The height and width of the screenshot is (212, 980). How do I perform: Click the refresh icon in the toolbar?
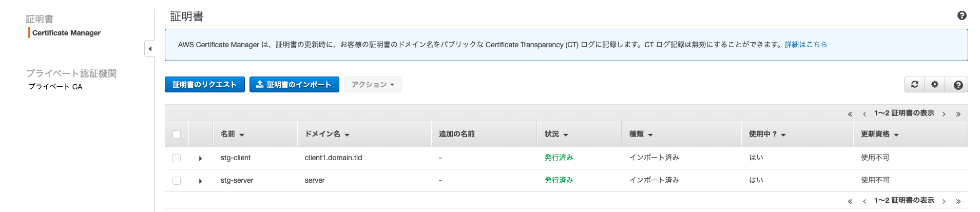(x=914, y=85)
